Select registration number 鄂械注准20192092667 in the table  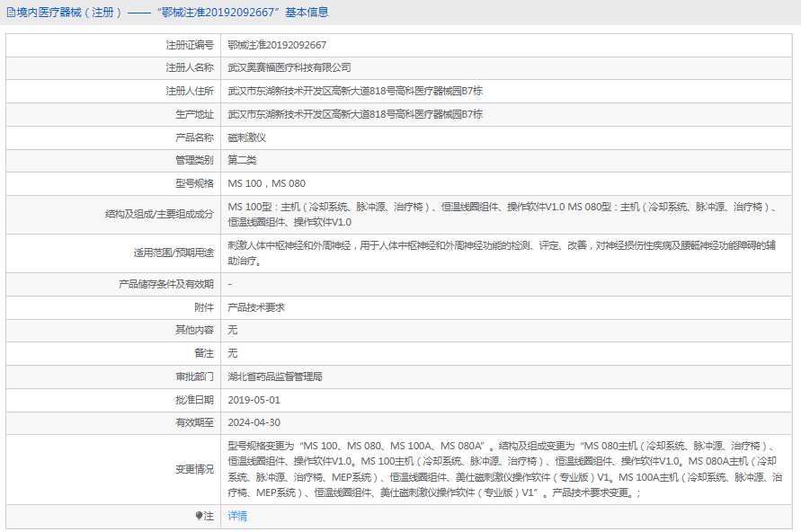[x=277, y=45]
